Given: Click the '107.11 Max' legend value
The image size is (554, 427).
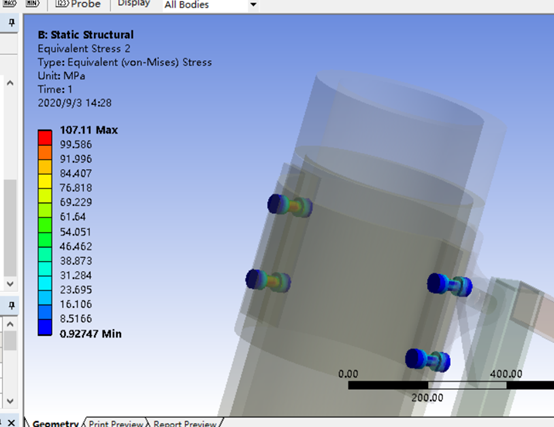Looking at the screenshot, I should click(x=89, y=130).
